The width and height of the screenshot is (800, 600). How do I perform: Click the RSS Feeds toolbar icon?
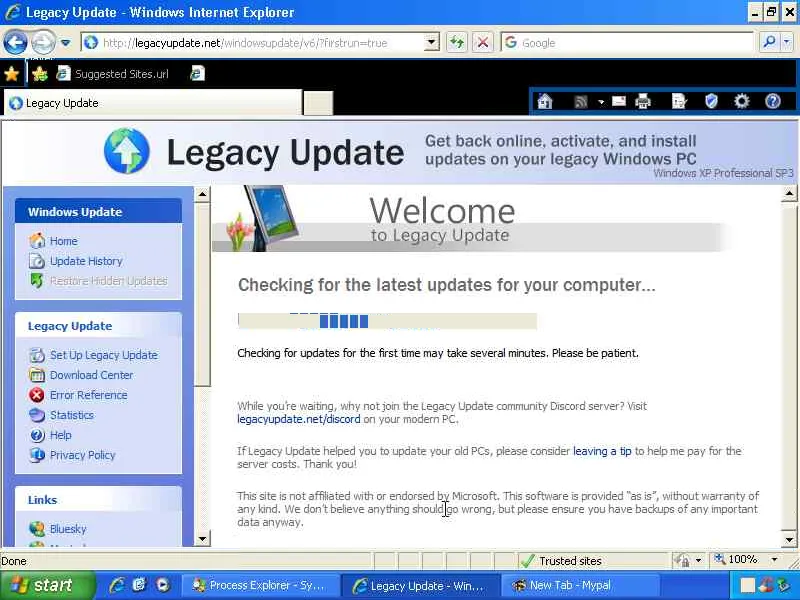pos(581,102)
